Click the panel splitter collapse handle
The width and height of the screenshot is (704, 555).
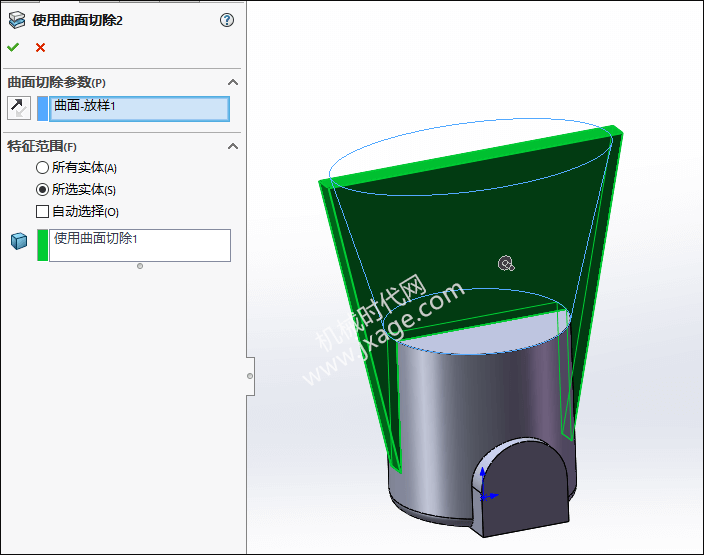250,375
